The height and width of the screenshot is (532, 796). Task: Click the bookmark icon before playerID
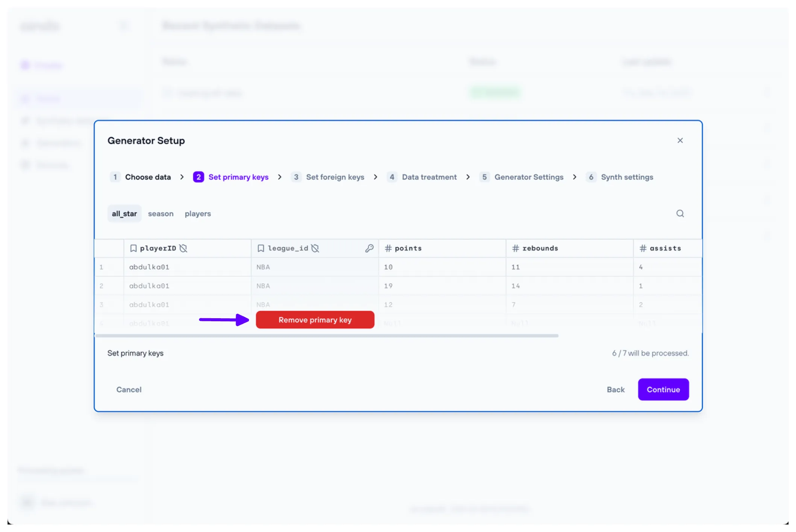[133, 248]
